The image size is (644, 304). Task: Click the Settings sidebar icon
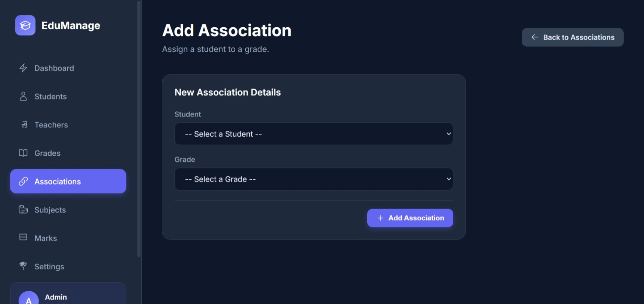(23, 266)
